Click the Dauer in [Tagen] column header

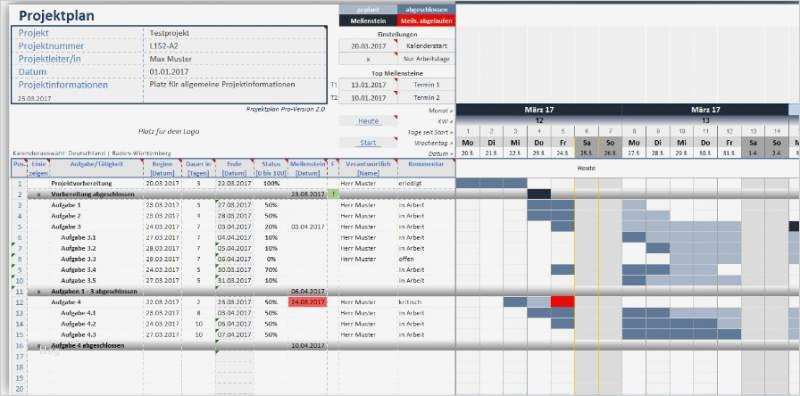point(198,168)
